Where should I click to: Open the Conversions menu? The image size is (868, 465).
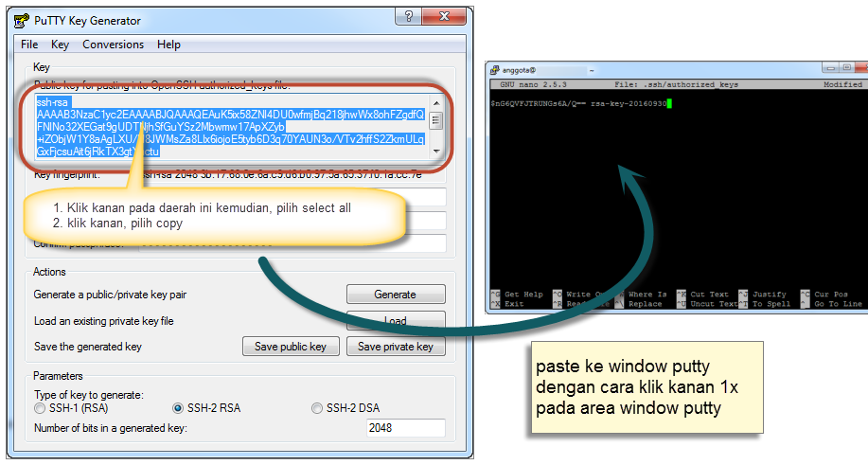(x=113, y=45)
